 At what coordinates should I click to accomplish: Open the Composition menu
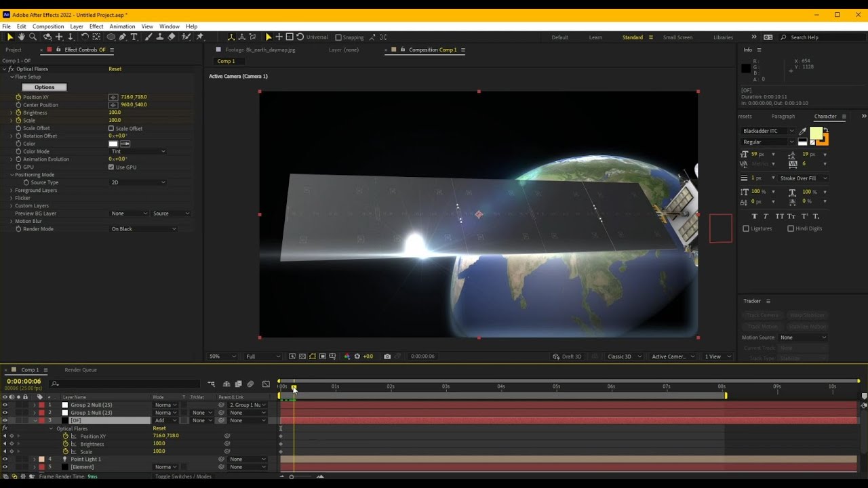pyautogui.click(x=47, y=26)
